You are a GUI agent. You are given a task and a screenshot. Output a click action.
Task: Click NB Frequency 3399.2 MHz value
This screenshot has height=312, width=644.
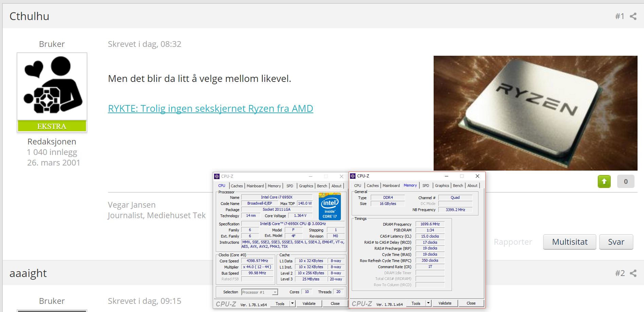click(x=455, y=210)
